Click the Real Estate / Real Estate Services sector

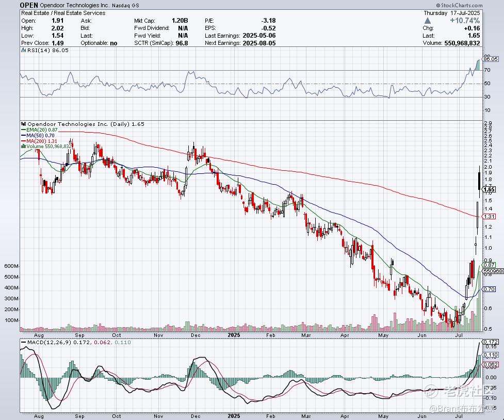pyautogui.click(x=63, y=13)
